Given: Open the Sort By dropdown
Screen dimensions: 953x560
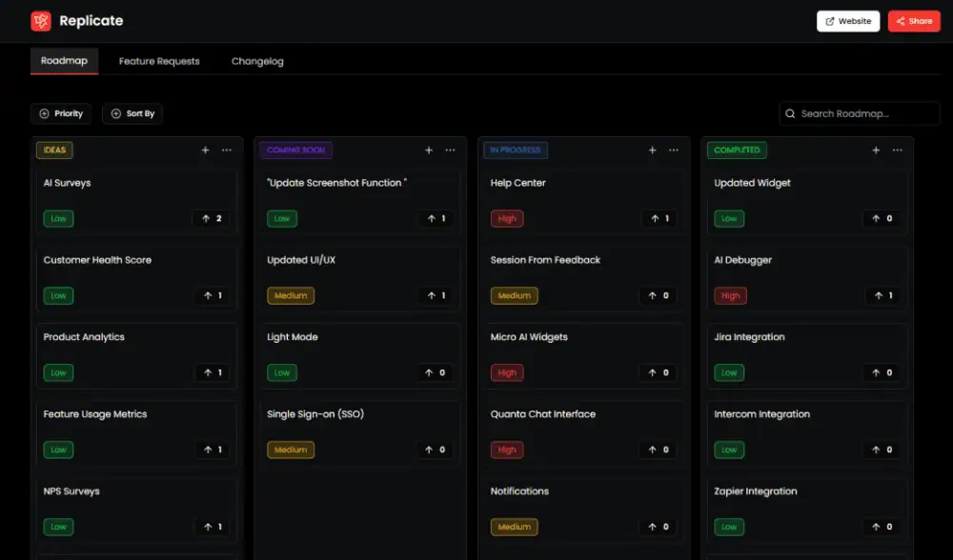Looking at the screenshot, I should [x=132, y=114].
